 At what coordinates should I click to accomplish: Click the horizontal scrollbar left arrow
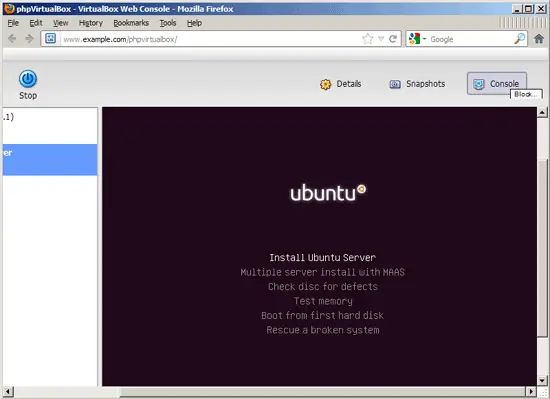[8, 392]
